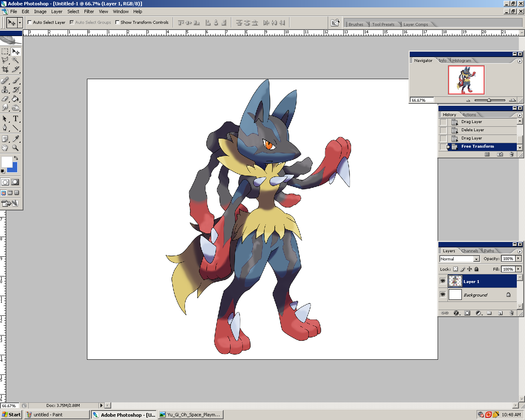Toggle Lock all padlock in Layers panel

pyautogui.click(x=477, y=269)
